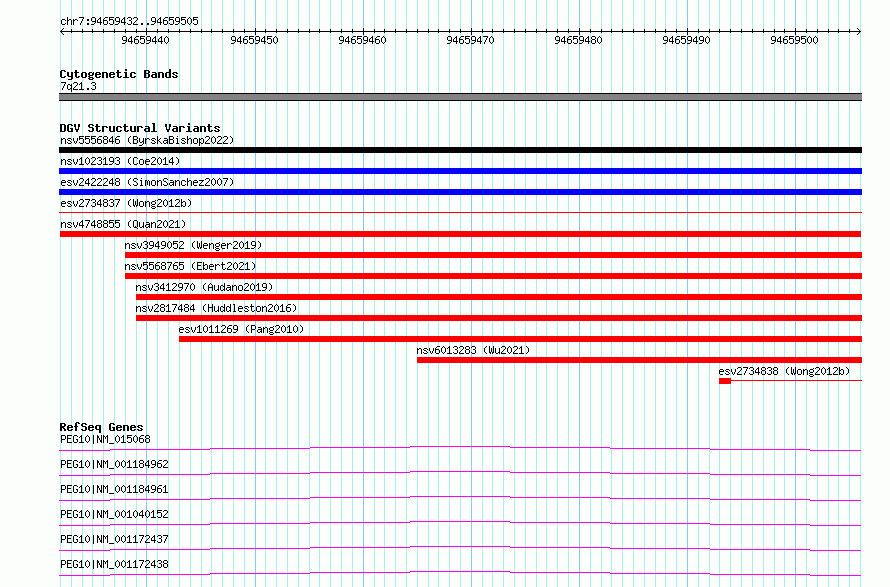Select the 7q21.3 band label

78,86
